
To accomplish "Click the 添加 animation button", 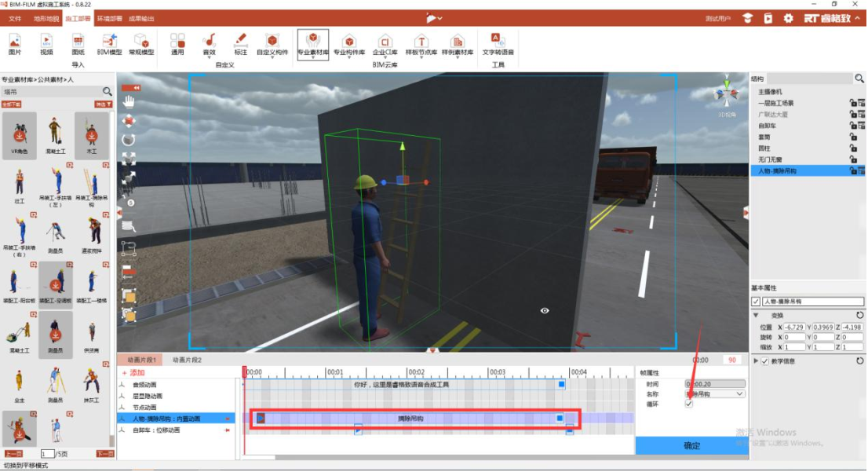I will [133, 373].
